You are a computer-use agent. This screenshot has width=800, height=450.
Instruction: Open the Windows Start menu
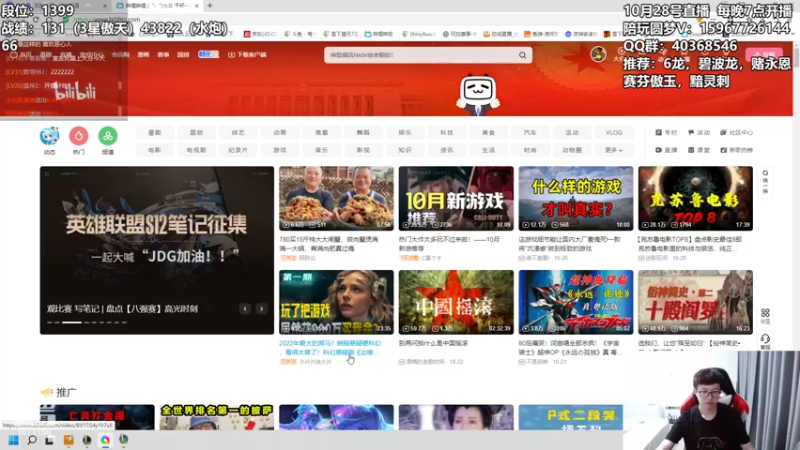tap(13, 440)
